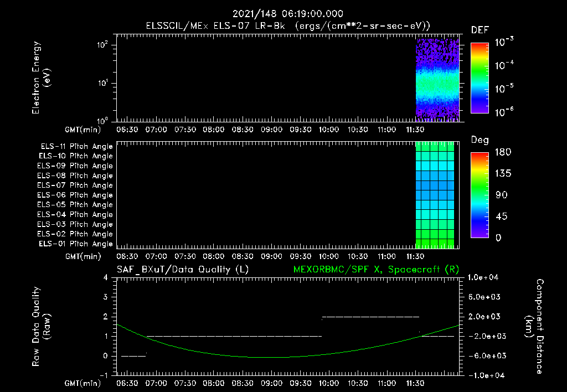
Task: Click the GMT(min) label of the pitch angle panel
Action: pos(83,256)
